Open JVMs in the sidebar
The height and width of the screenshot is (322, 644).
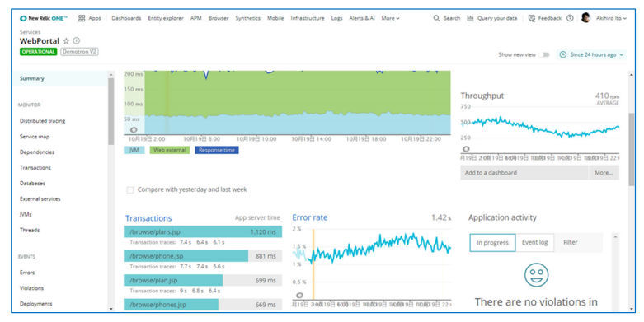click(x=26, y=215)
